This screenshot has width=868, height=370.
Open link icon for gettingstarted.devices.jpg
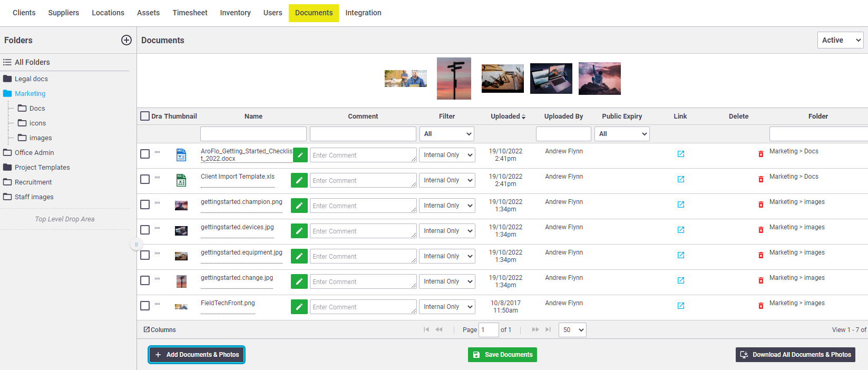[681, 230]
